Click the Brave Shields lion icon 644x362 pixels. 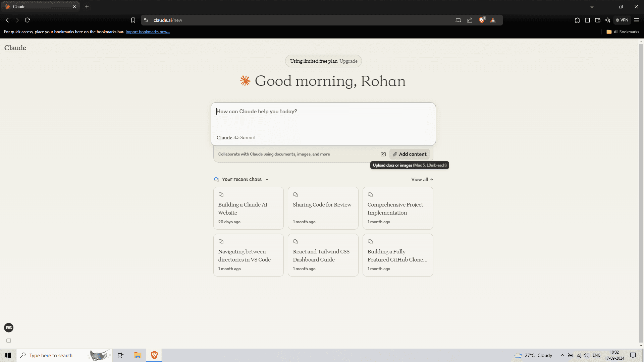tap(482, 20)
